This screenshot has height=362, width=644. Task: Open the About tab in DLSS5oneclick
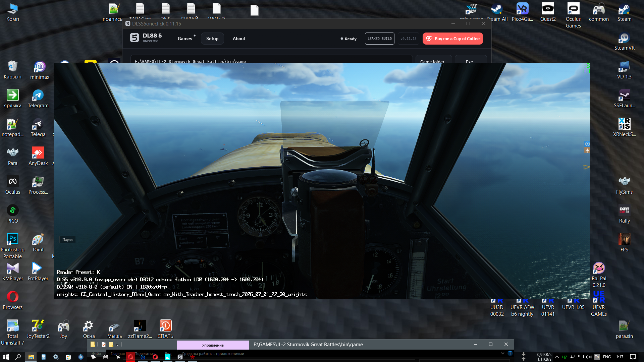239,39
